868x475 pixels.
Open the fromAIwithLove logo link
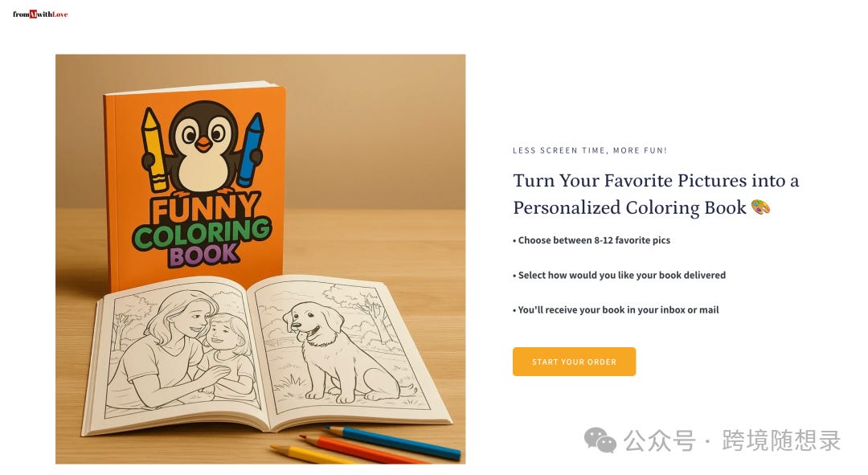[x=40, y=14]
